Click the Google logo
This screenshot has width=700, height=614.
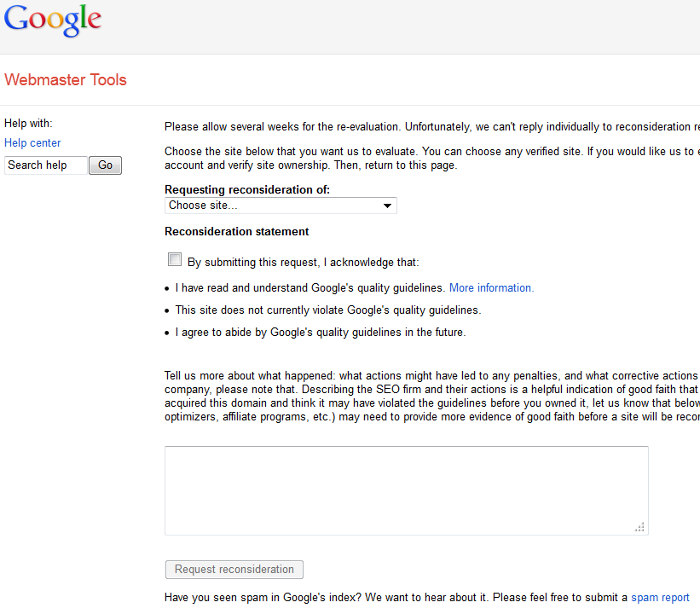click(x=53, y=20)
